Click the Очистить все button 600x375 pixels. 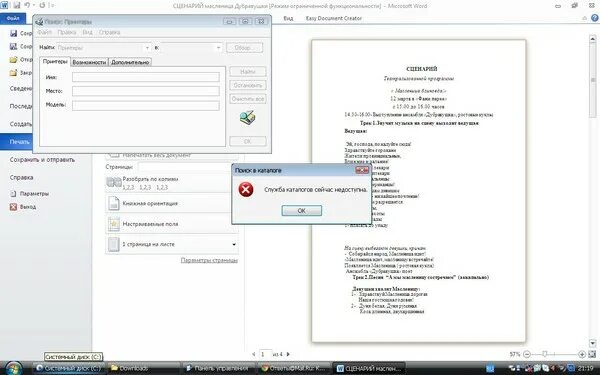click(x=248, y=99)
